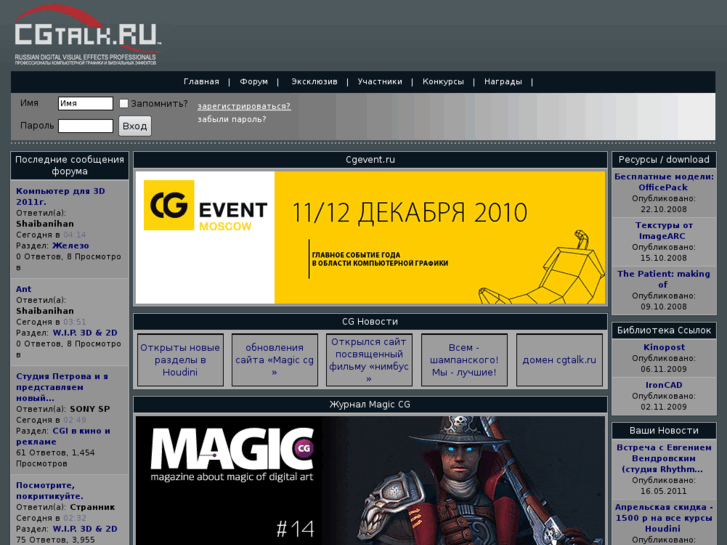727x545 pixels.
Task: Click the Журнал Magic CG section header
Action: (370, 404)
